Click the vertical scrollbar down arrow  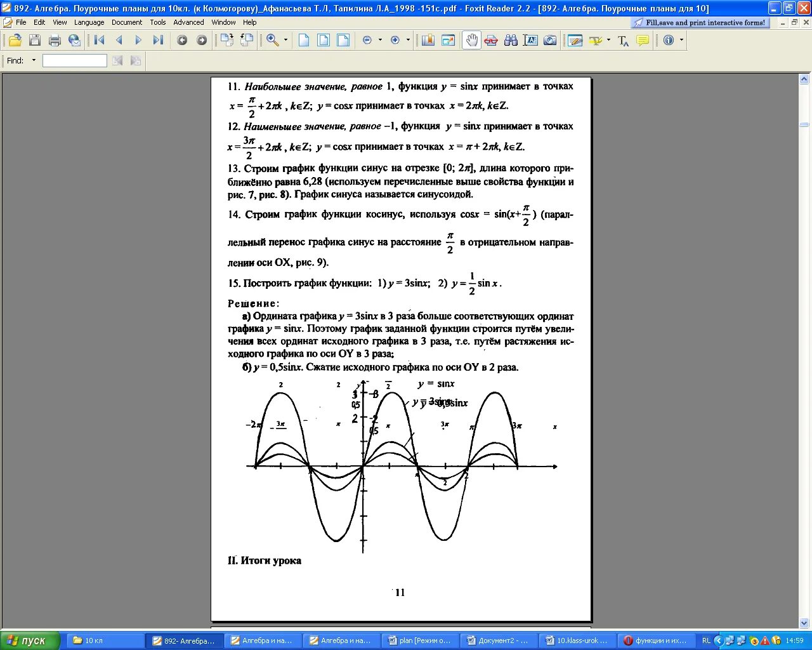(804, 623)
